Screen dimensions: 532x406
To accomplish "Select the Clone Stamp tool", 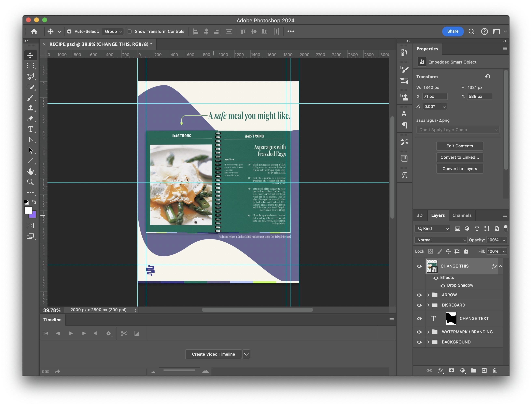I will click(30, 108).
